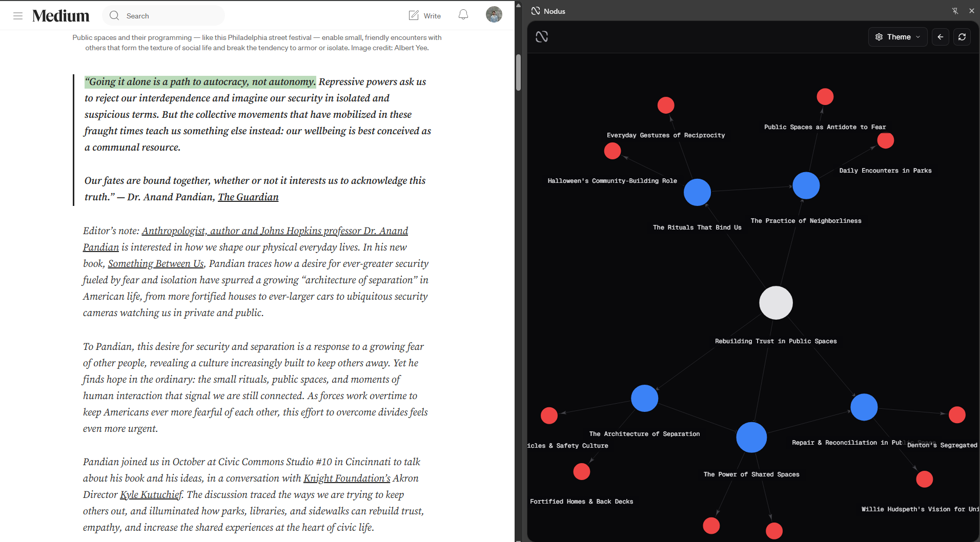Click the back arrow in Nodus panel
Image resolution: width=980 pixels, height=542 pixels.
tap(940, 37)
